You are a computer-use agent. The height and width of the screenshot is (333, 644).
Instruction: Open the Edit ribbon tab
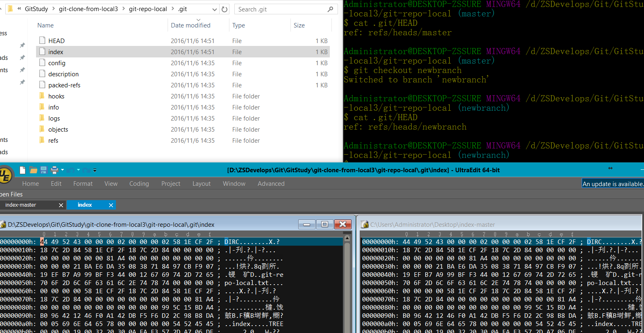(56, 184)
